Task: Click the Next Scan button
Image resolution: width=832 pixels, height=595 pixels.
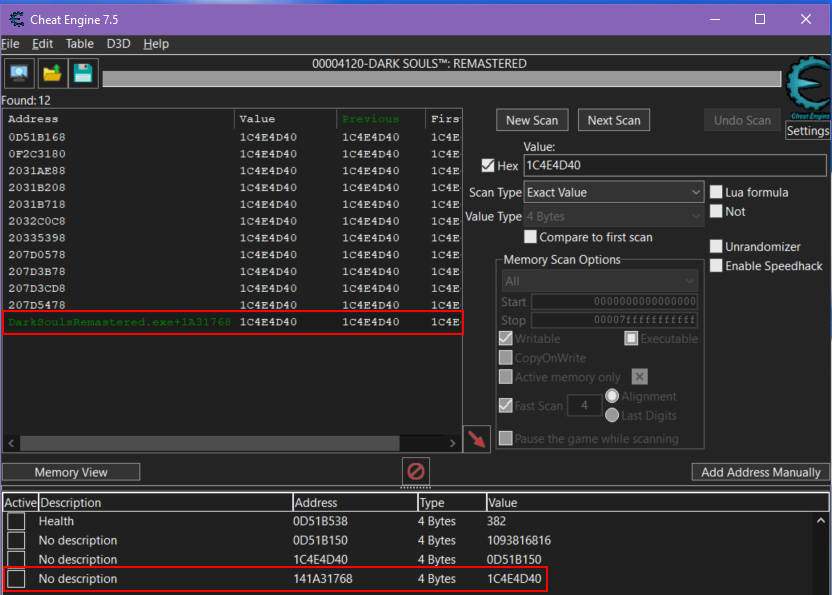Action: [613, 120]
